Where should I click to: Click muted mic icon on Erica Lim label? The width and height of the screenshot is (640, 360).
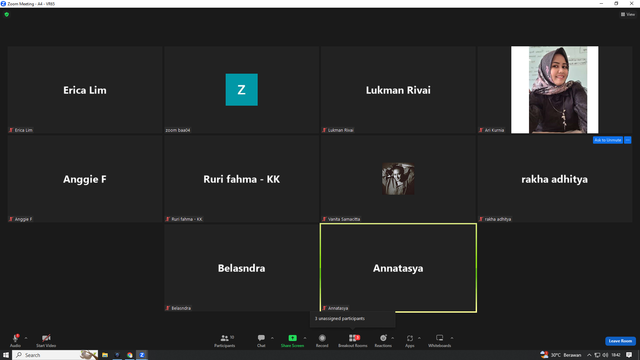point(11,130)
